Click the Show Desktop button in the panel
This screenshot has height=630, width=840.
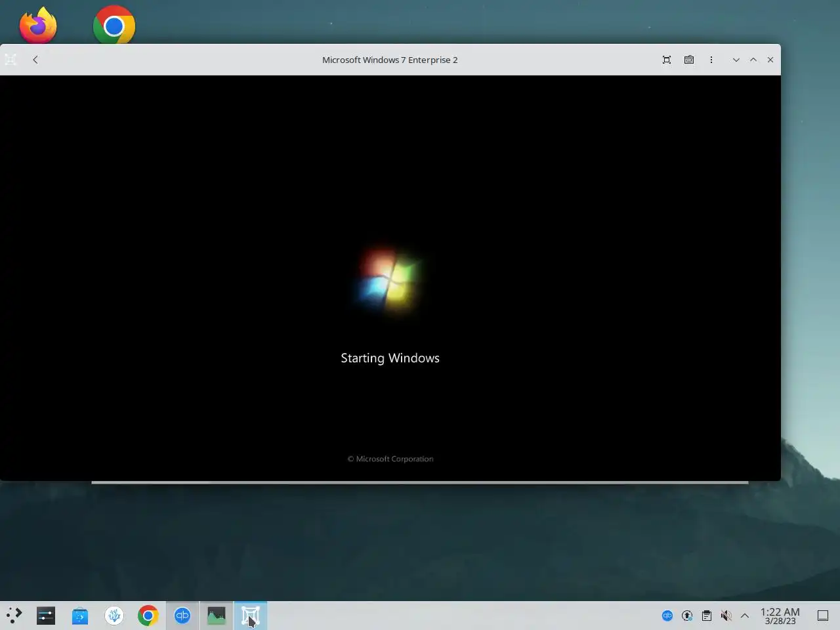[x=823, y=616]
